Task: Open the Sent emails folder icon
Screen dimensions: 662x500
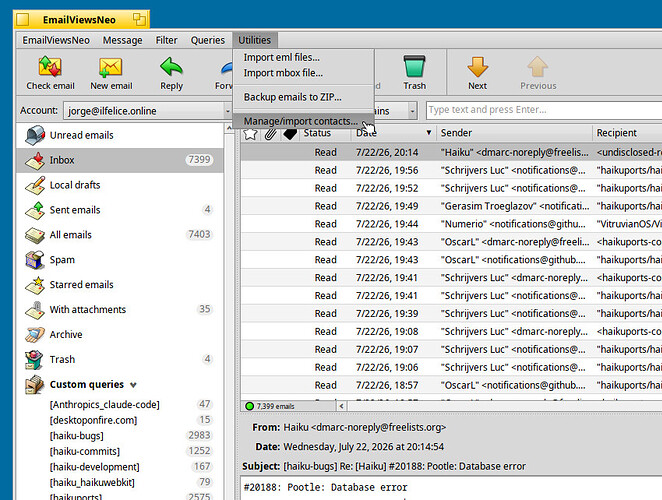Action: click(x=35, y=210)
